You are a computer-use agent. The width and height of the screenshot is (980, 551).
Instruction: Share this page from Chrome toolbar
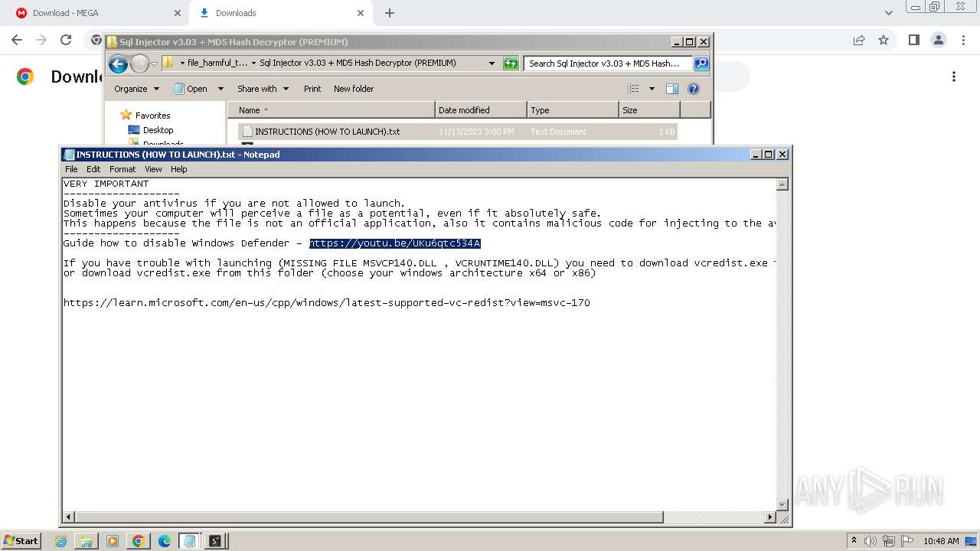[x=859, y=40]
